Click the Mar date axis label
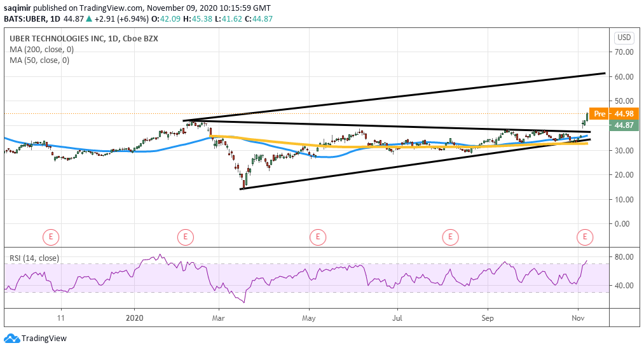Viewport: 644px width, 350px height. click(219, 318)
